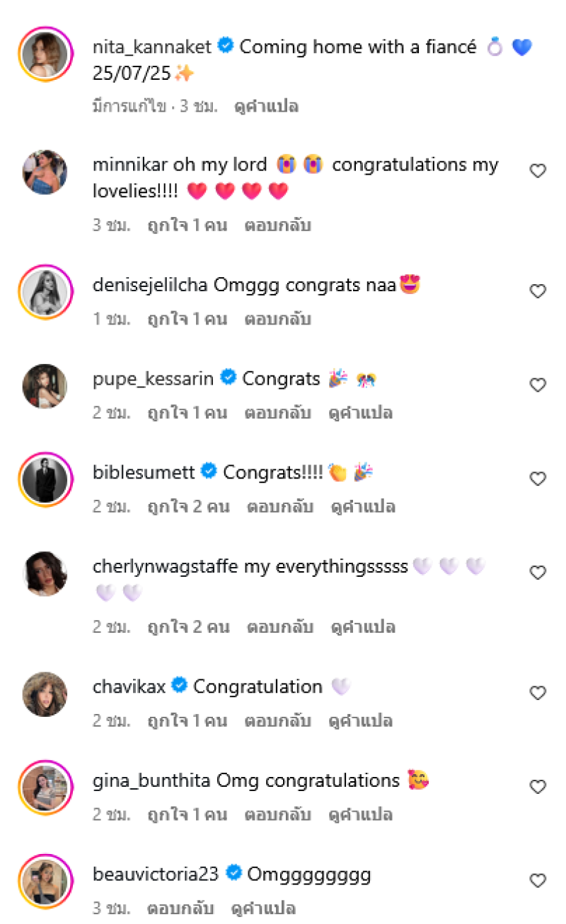View likes count on biblesumett's comment
The width and height of the screenshot is (566, 924).
coord(188,507)
